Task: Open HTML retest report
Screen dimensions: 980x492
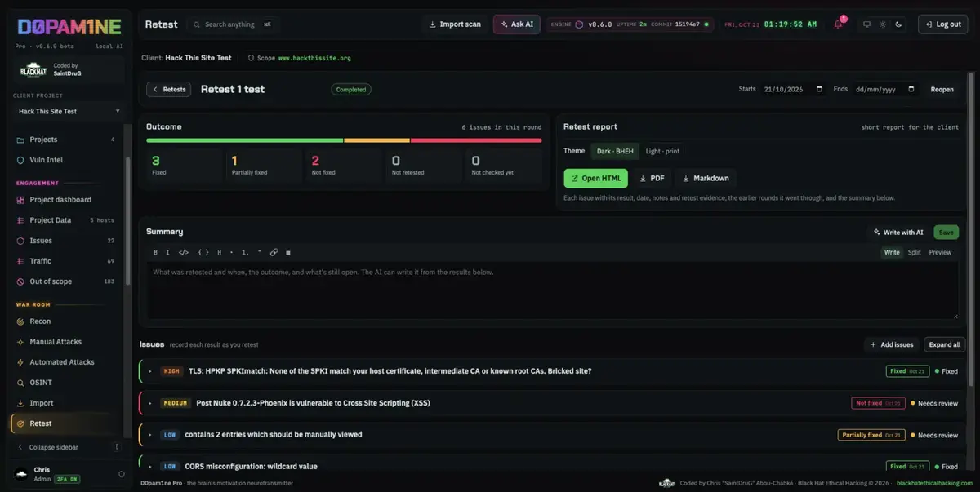Action: pos(595,178)
